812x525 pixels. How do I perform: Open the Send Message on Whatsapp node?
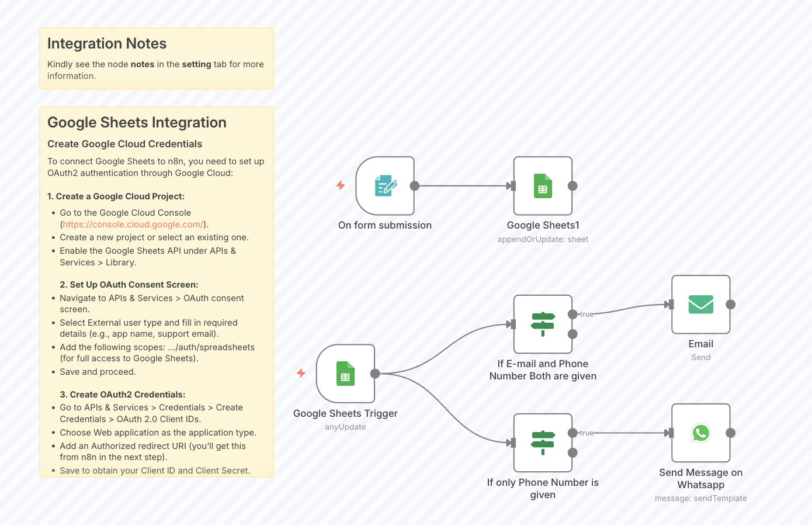[x=701, y=433]
